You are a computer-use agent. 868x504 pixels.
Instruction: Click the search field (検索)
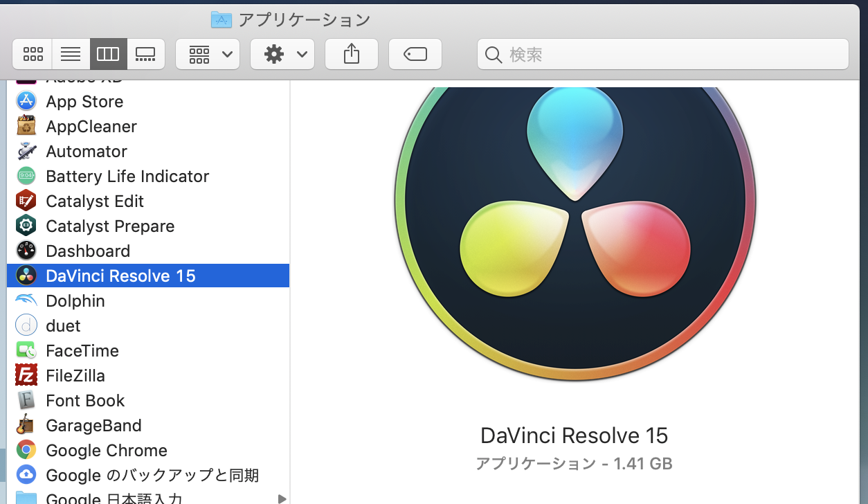[x=663, y=54]
